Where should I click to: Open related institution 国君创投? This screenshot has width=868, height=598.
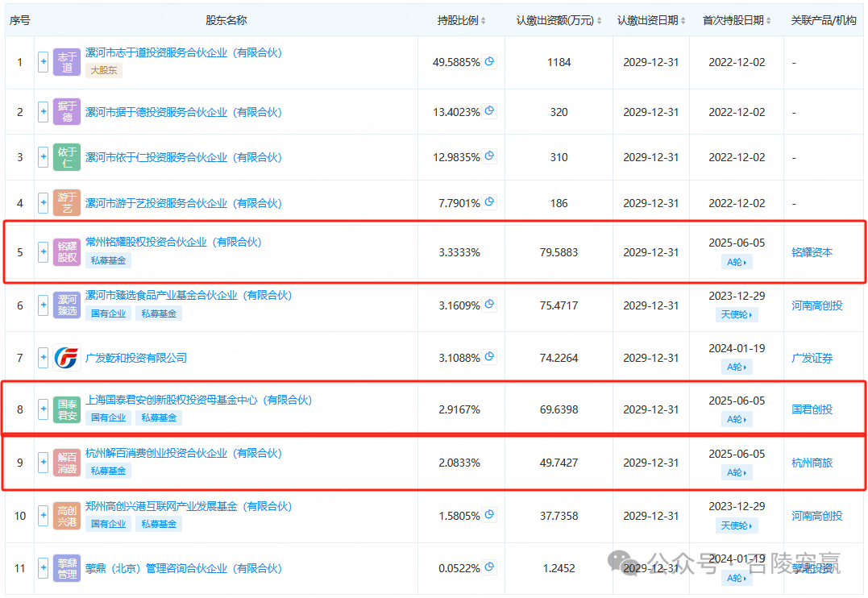(812, 409)
